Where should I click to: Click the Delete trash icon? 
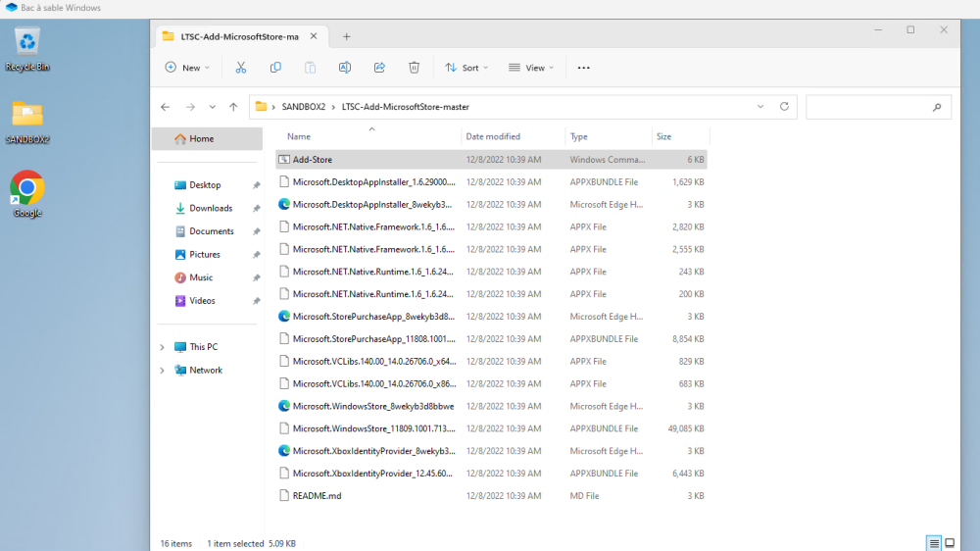pos(414,68)
